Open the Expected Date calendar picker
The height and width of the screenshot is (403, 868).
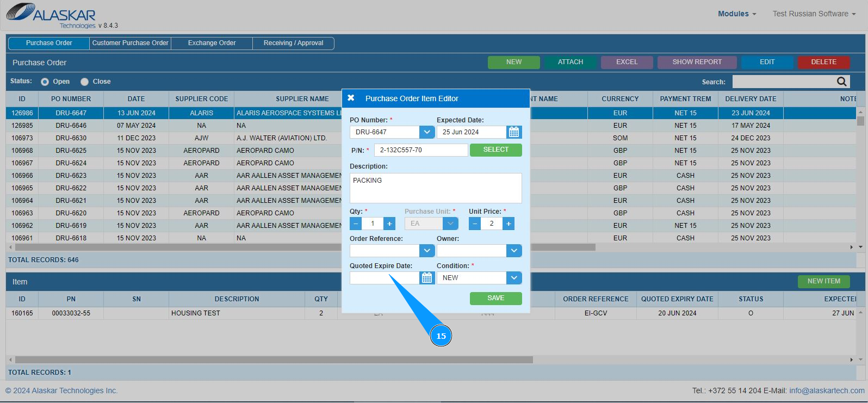[514, 132]
